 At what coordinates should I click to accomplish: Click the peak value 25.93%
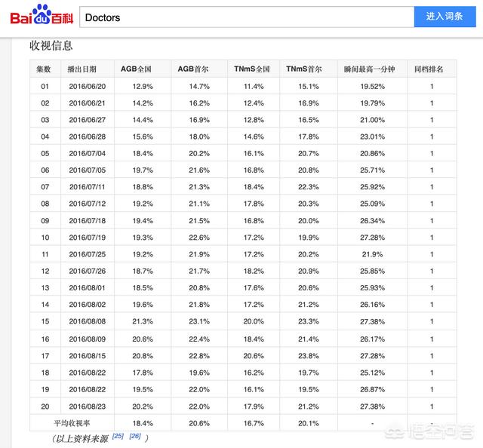[x=372, y=288]
